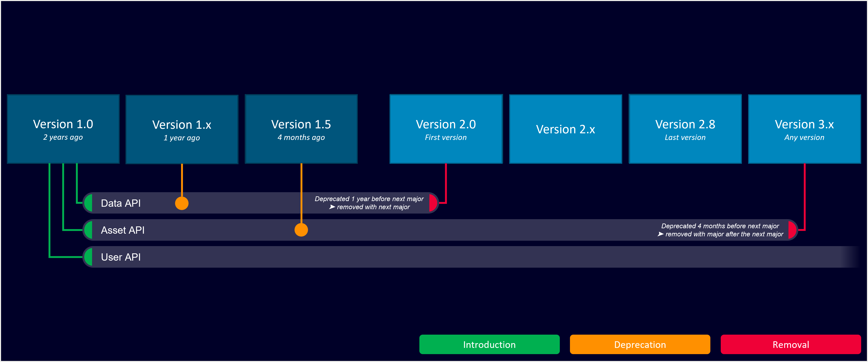Select the Version 2.8 Last version box
The height and width of the screenshot is (362, 868).
(685, 129)
